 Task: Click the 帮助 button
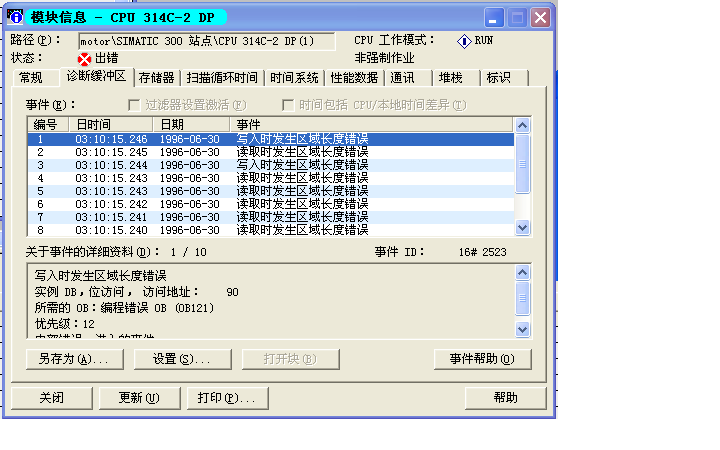(x=506, y=398)
